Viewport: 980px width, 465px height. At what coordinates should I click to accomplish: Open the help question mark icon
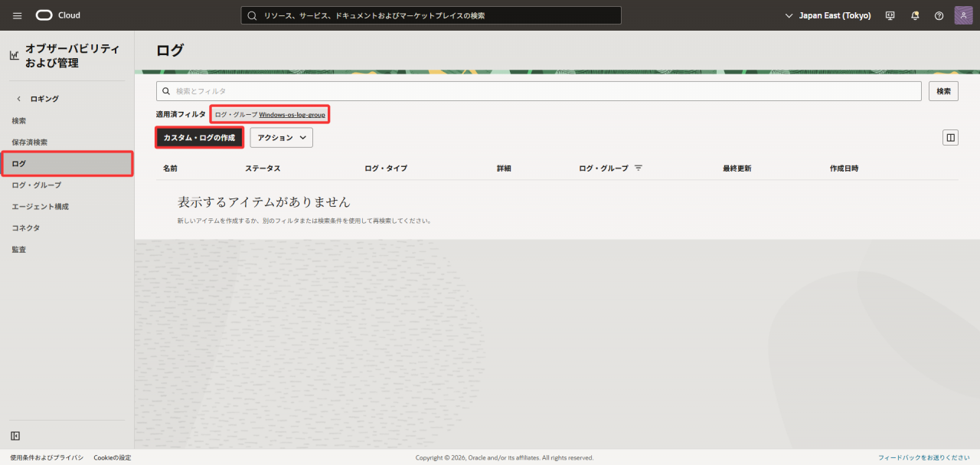coord(939,15)
